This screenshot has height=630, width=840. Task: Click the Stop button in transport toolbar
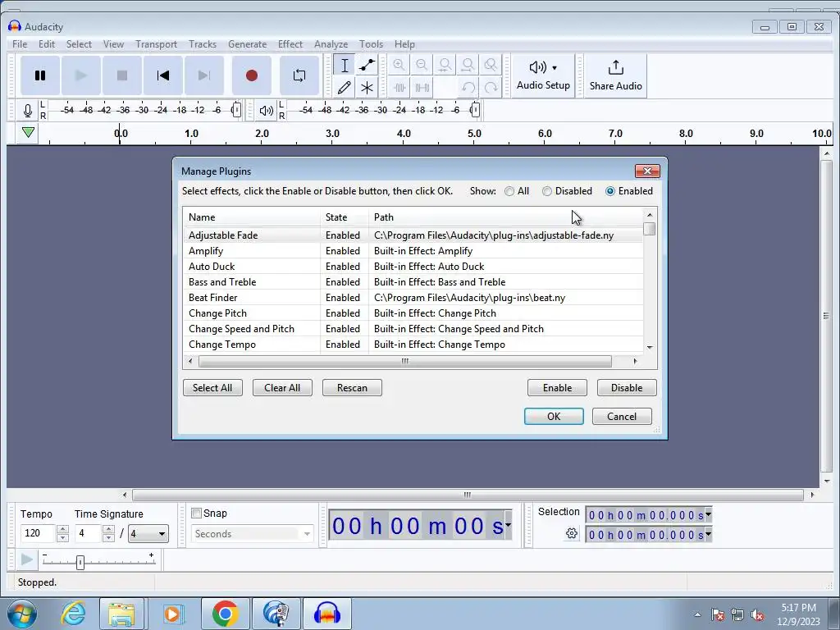coord(122,75)
